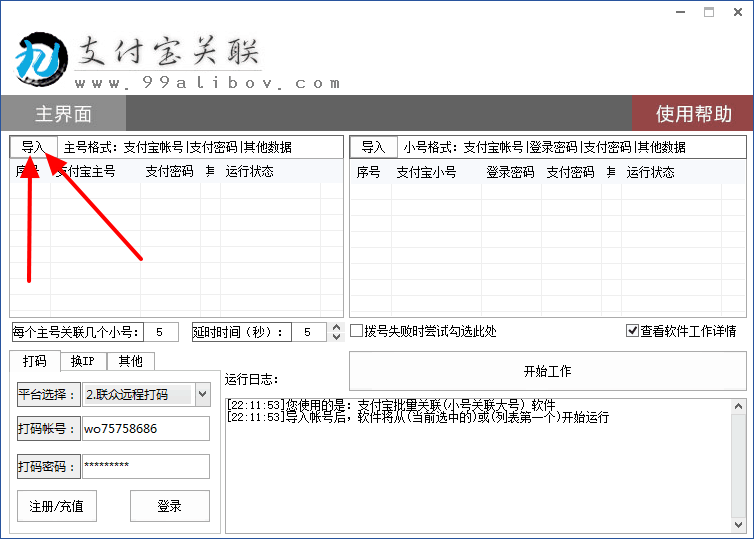Click 支付宝主号 column header
The width and height of the screenshot is (754, 539).
pos(86,171)
